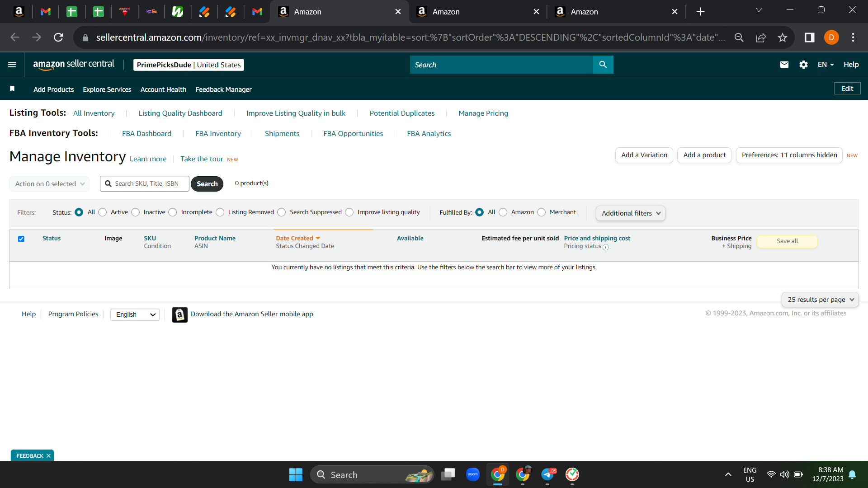
Task: Select the Active status filter
Action: click(x=103, y=212)
